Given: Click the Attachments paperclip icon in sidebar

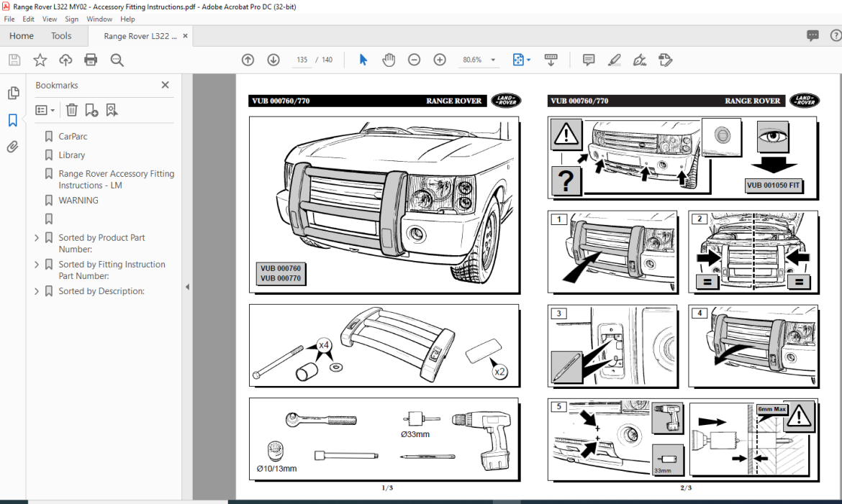Looking at the screenshot, I should tap(13, 146).
